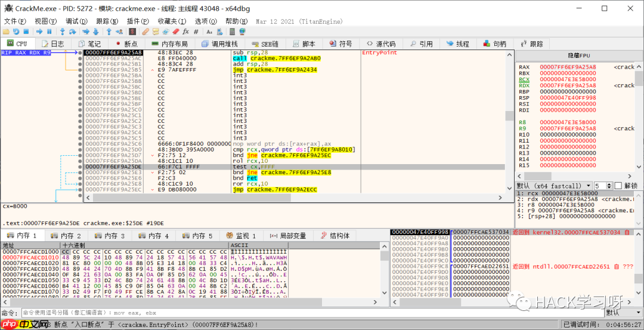Open the 插件(P) menu
Image resolution: width=644 pixels, height=330 pixels.
click(x=137, y=21)
